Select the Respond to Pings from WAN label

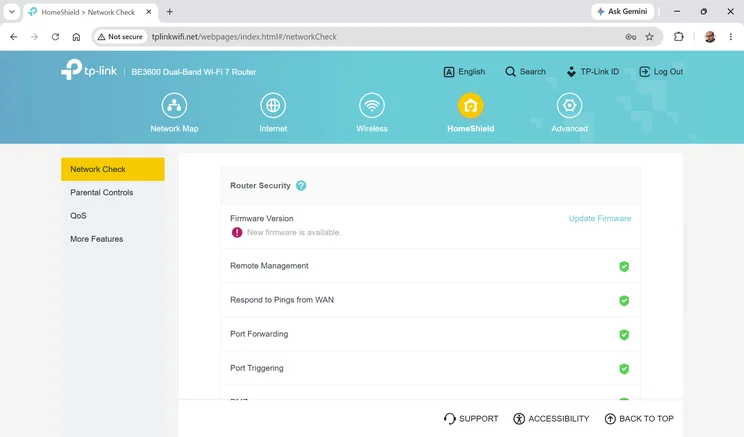[x=282, y=300]
